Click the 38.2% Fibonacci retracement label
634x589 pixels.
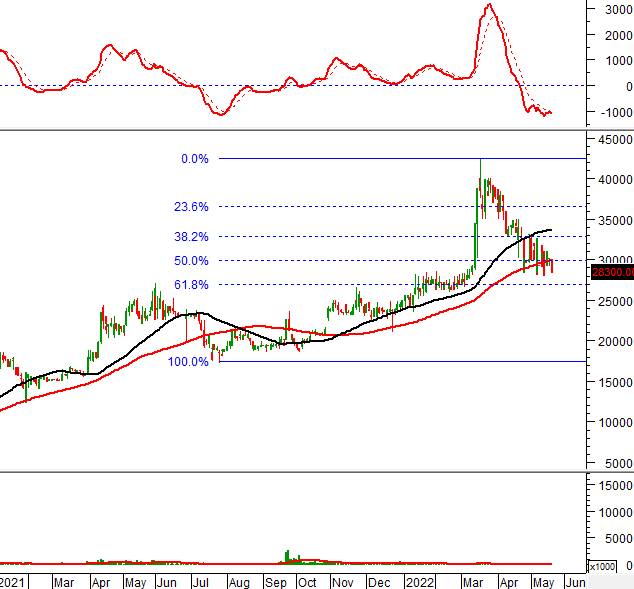(191, 237)
